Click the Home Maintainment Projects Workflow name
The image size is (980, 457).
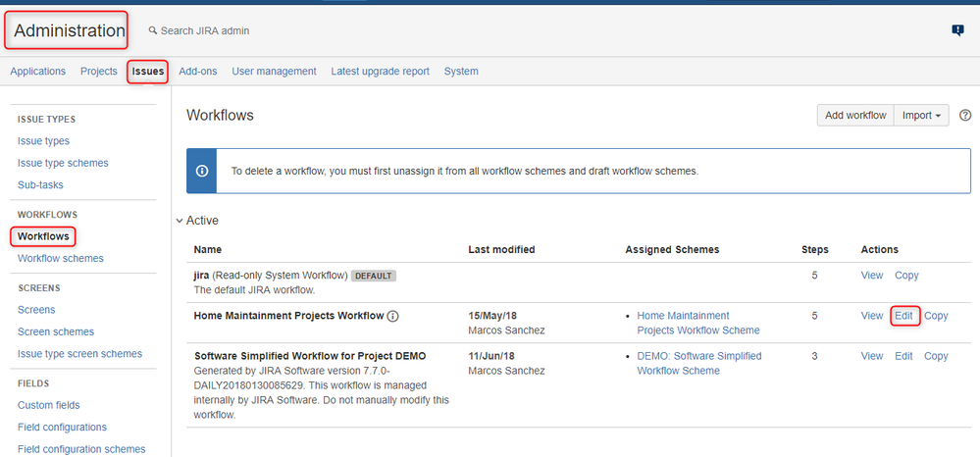pos(288,316)
